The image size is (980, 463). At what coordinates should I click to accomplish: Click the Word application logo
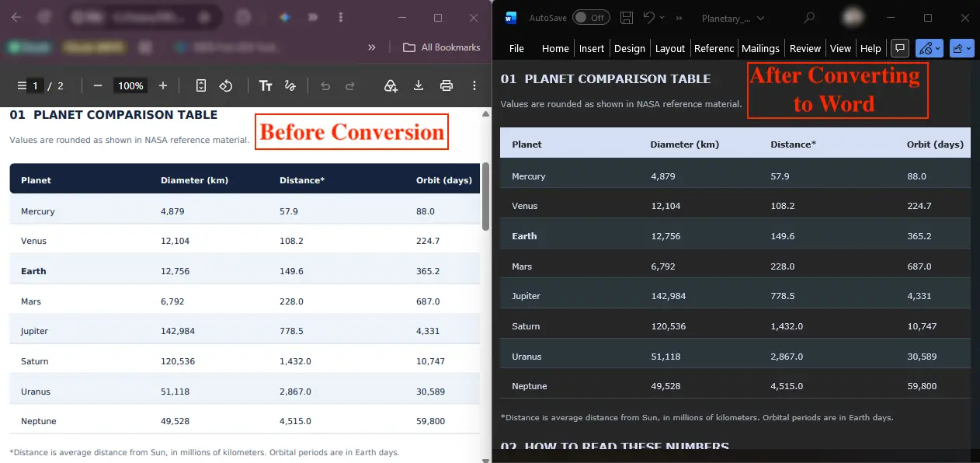coord(510,17)
